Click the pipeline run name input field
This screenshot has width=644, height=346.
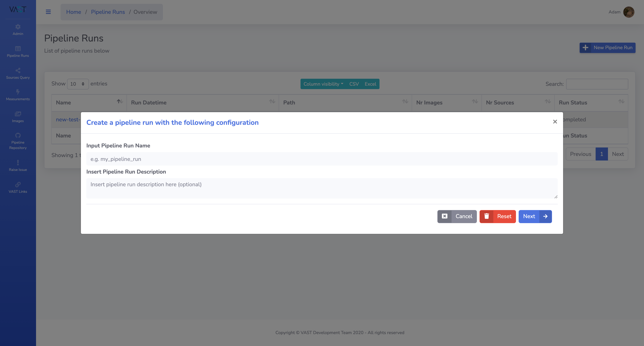[321, 159]
